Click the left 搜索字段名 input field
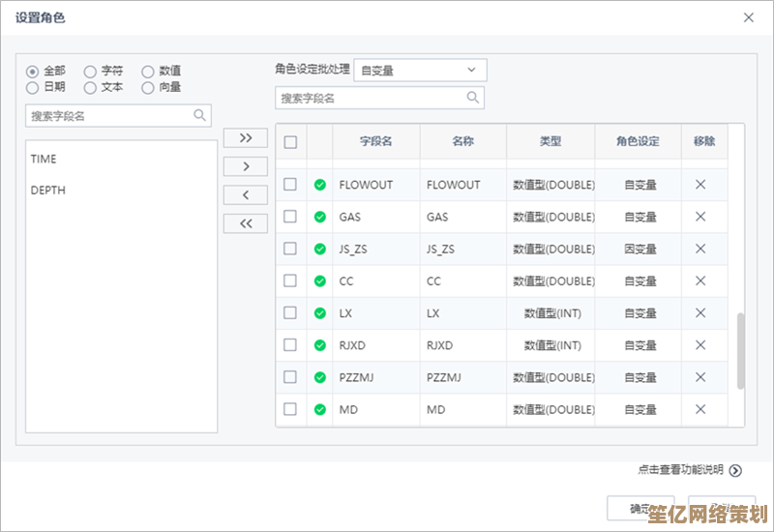The width and height of the screenshot is (774, 532). click(106, 116)
